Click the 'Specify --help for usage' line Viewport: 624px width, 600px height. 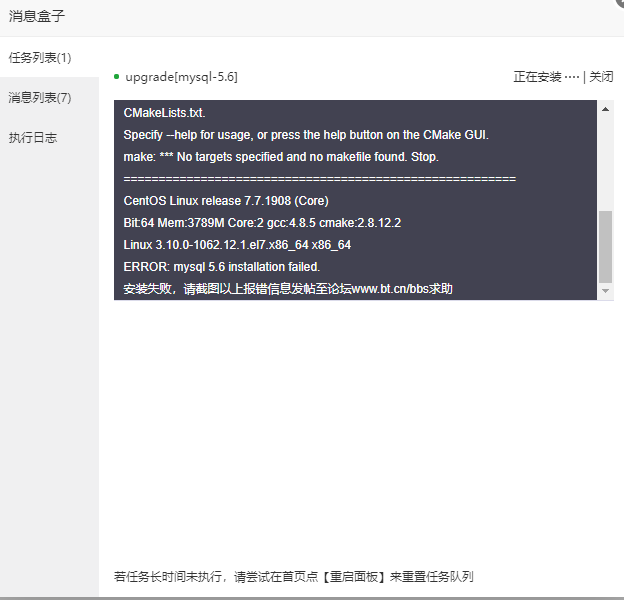[306, 135]
